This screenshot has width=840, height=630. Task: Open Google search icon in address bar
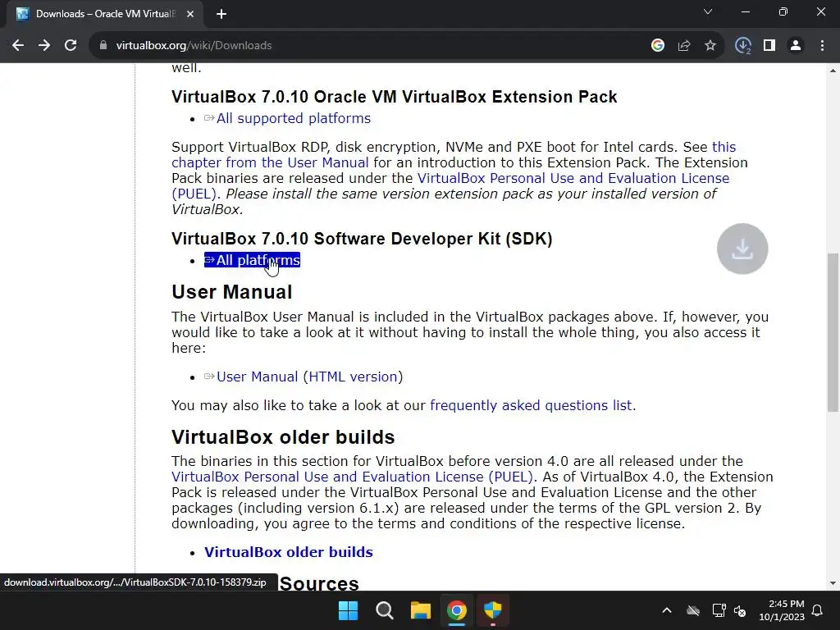[658, 46]
